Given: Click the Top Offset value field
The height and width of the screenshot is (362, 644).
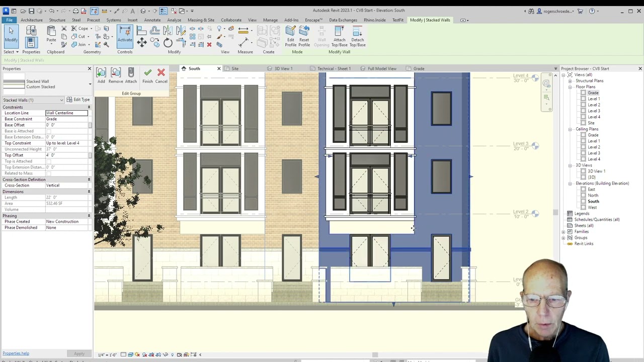Looking at the screenshot, I should (66, 155).
